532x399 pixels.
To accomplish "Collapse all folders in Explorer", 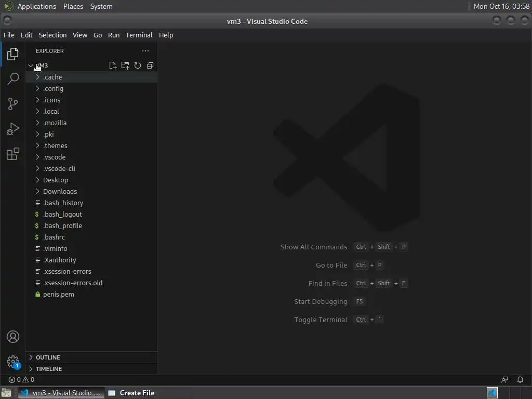I will pos(150,65).
